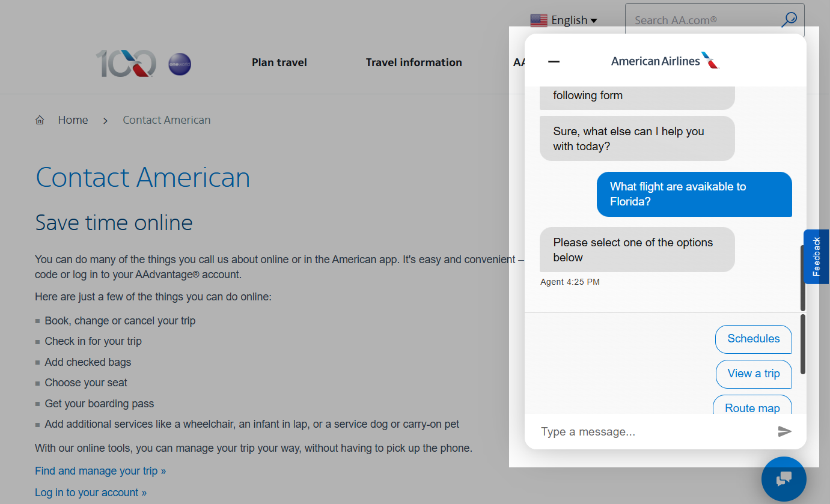830x504 pixels.
Task: Open the English language dropdown
Action: click(570, 20)
